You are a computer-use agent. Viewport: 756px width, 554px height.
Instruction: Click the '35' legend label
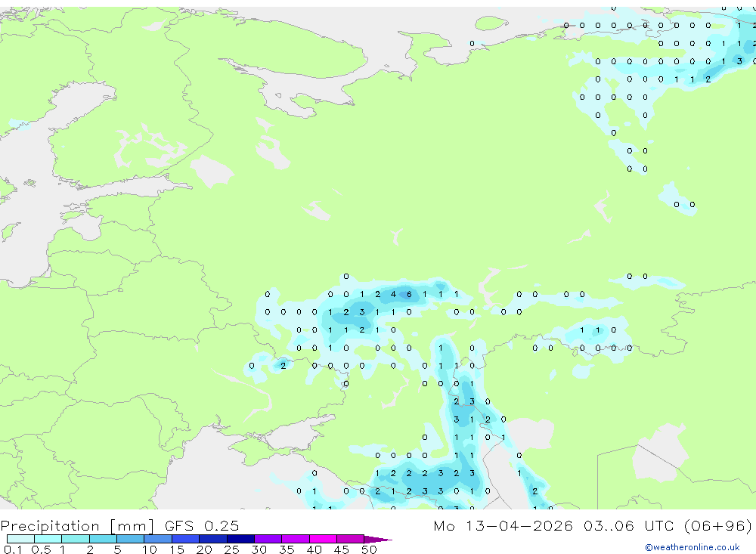pyautogui.click(x=287, y=549)
